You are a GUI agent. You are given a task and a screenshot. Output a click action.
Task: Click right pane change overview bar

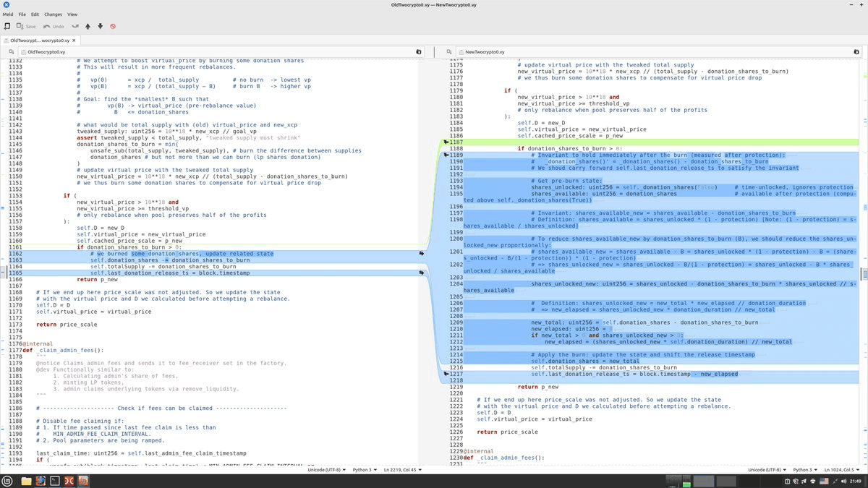click(865, 260)
